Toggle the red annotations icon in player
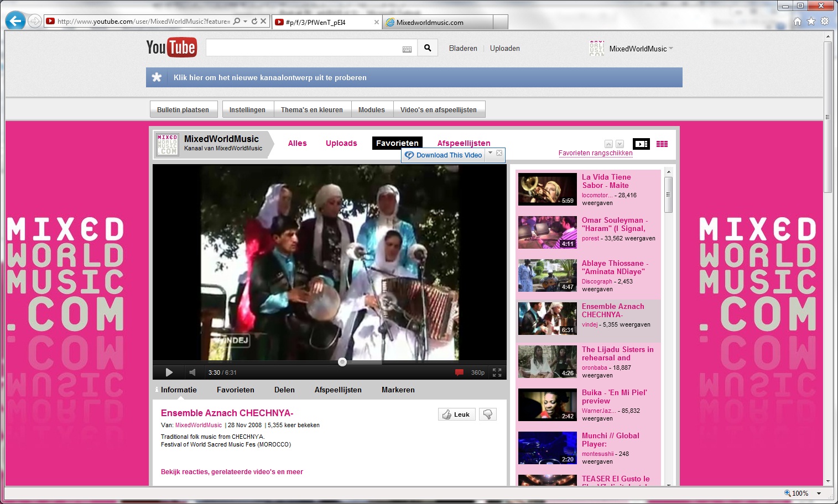This screenshot has height=504, width=838. [459, 372]
